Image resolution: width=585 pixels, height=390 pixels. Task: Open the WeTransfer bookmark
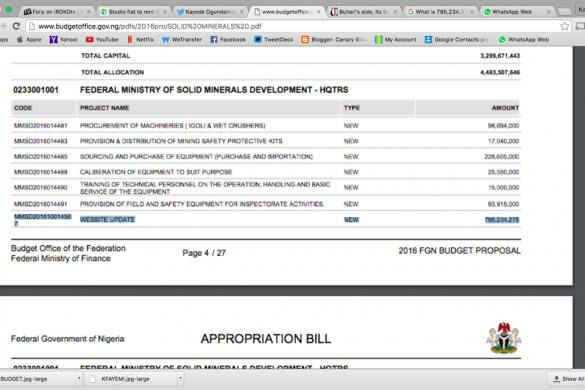(x=182, y=39)
